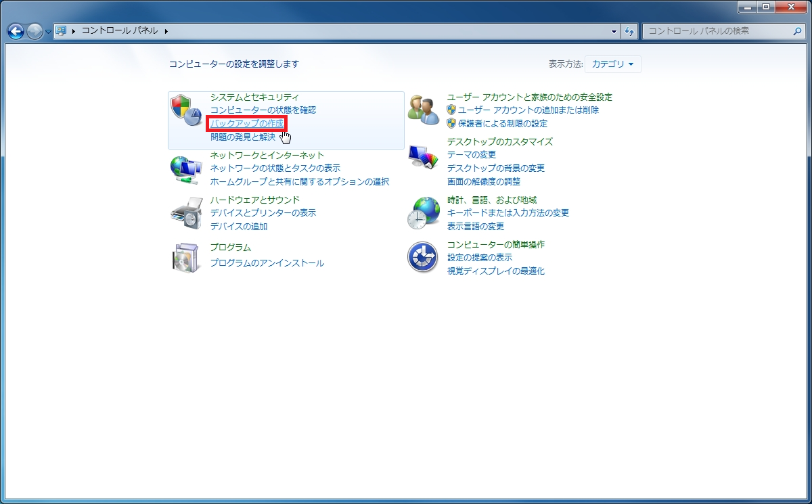
Task: Click 視覚ディスプレイの最適化 link
Action: coord(496,271)
